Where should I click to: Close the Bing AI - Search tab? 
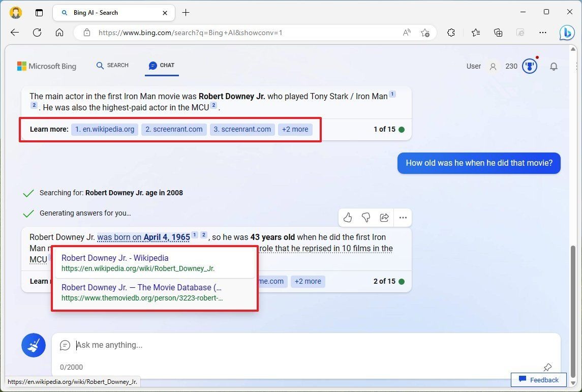click(165, 13)
